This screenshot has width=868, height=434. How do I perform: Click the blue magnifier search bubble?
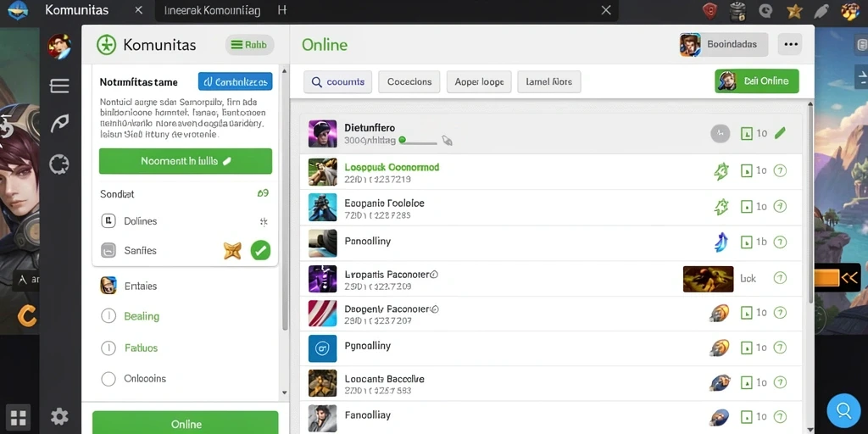coord(843,411)
